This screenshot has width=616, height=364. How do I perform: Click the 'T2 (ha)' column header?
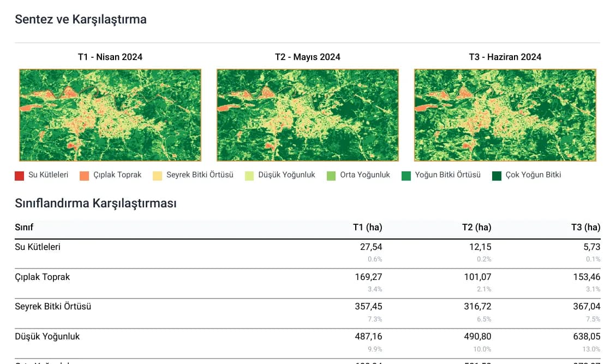click(x=476, y=227)
